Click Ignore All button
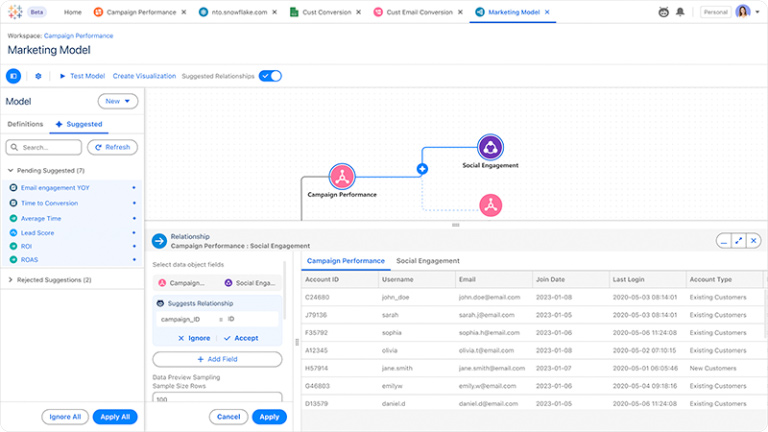 pos(65,417)
